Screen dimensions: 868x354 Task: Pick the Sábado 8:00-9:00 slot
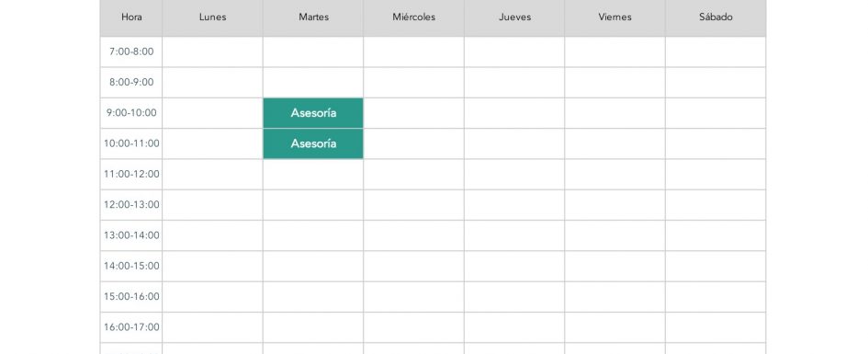pyautogui.click(x=716, y=83)
